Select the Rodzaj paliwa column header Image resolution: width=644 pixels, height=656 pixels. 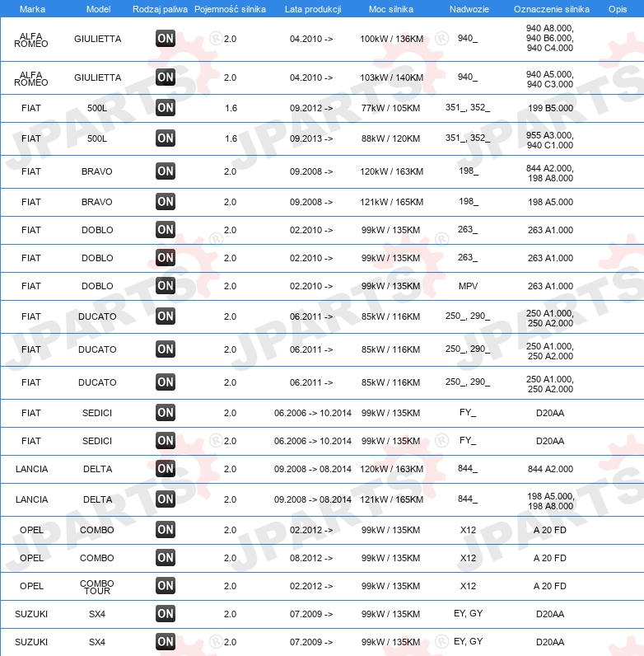(x=160, y=9)
